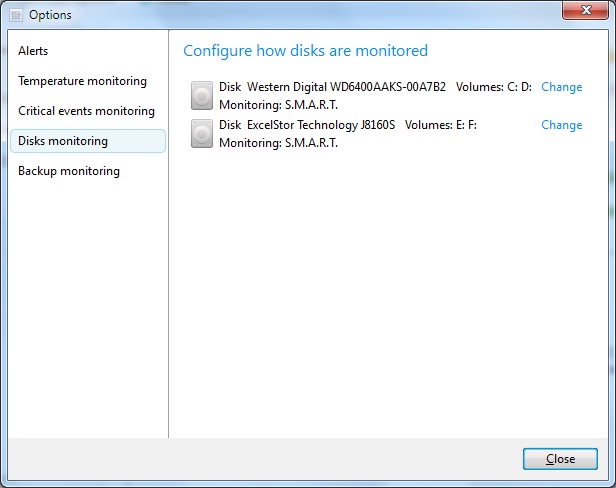This screenshot has width=616, height=488.
Task: Switch to Temperature monitoring section
Action: (82, 81)
